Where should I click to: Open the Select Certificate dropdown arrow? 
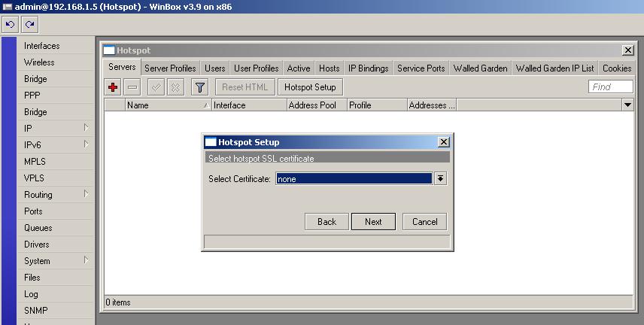[440, 178]
